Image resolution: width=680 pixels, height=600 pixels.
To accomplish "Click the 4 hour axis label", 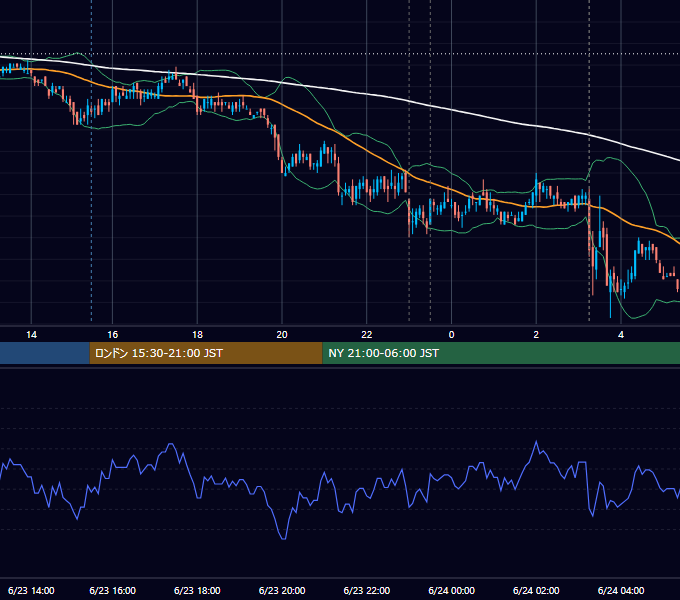I will point(621,335).
